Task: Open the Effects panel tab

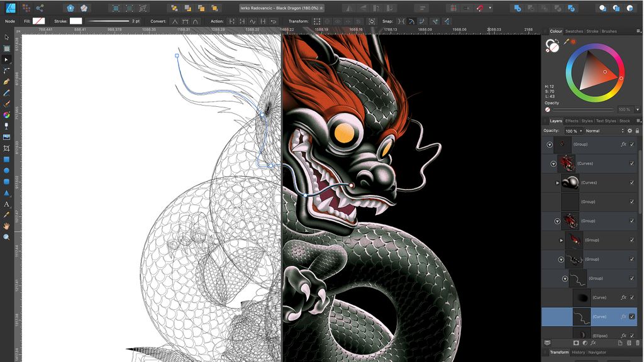Action: click(572, 121)
